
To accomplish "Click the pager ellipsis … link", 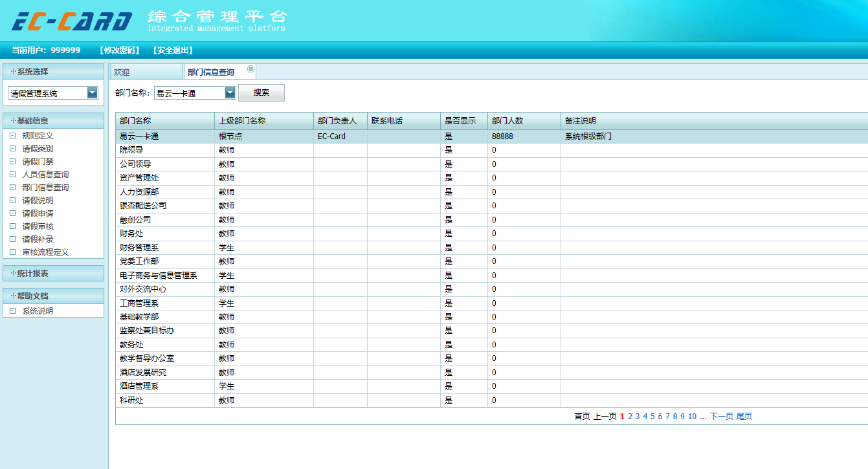I will (703, 417).
